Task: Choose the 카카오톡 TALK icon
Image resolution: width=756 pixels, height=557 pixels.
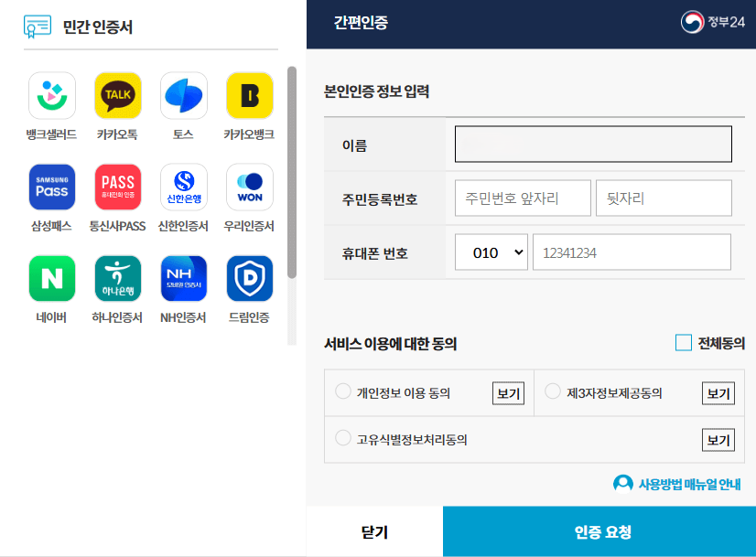Action: point(118,95)
